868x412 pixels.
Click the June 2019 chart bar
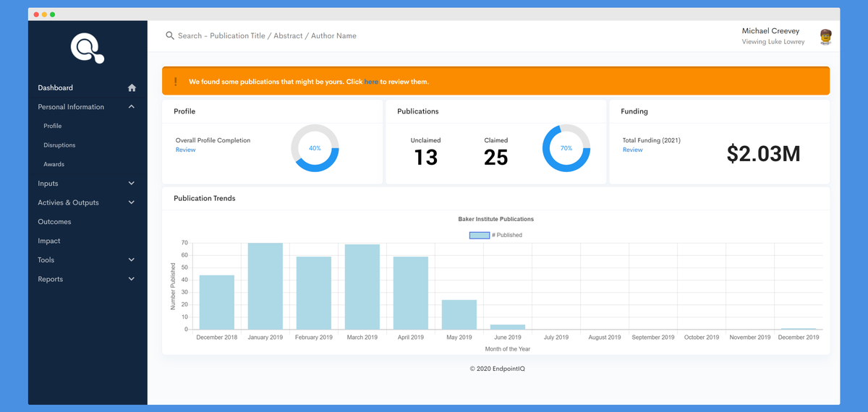pyautogui.click(x=508, y=327)
